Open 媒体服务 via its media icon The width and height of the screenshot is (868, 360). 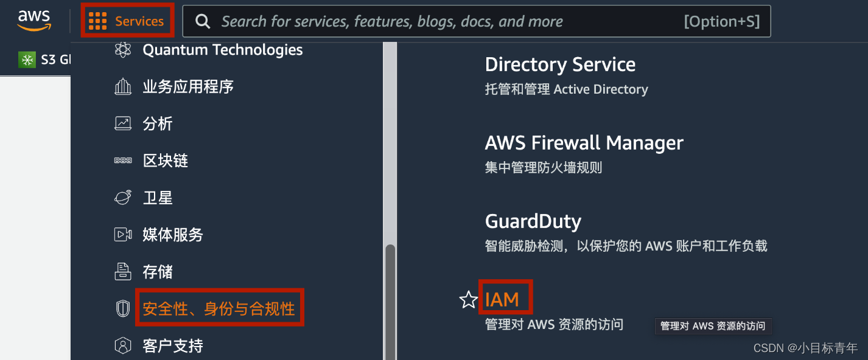tap(123, 234)
